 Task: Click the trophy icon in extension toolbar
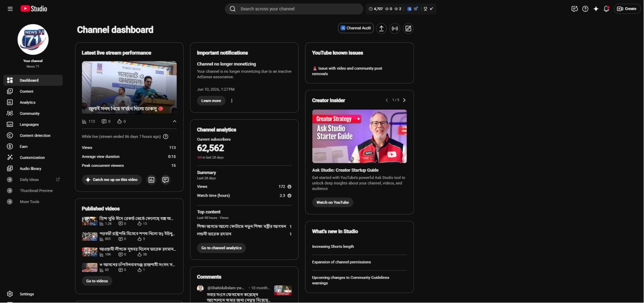pyautogui.click(x=425, y=9)
